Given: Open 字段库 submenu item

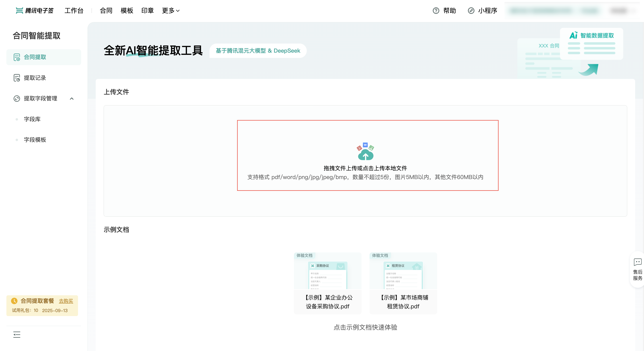Looking at the screenshot, I should (32, 119).
